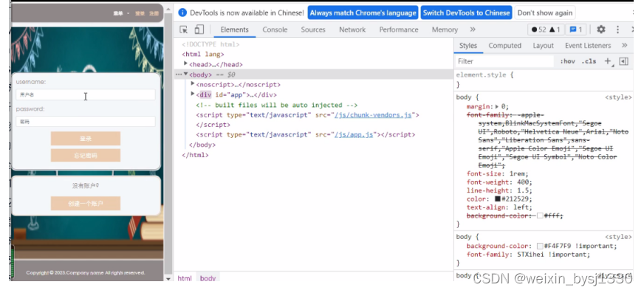644x293 pixels.
Task: Toggle the :hov element state panel
Action: [x=567, y=61]
